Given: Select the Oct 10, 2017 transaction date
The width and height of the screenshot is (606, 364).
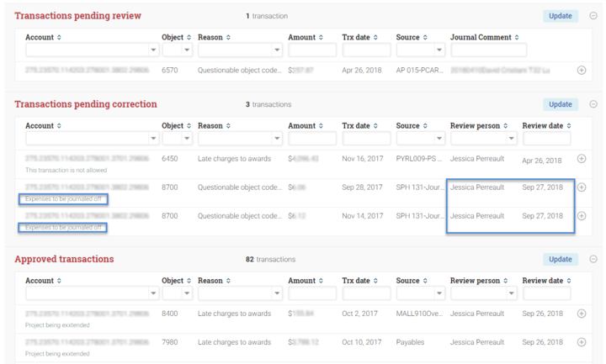Looking at the screenshot, I should (x=362, y=342).
